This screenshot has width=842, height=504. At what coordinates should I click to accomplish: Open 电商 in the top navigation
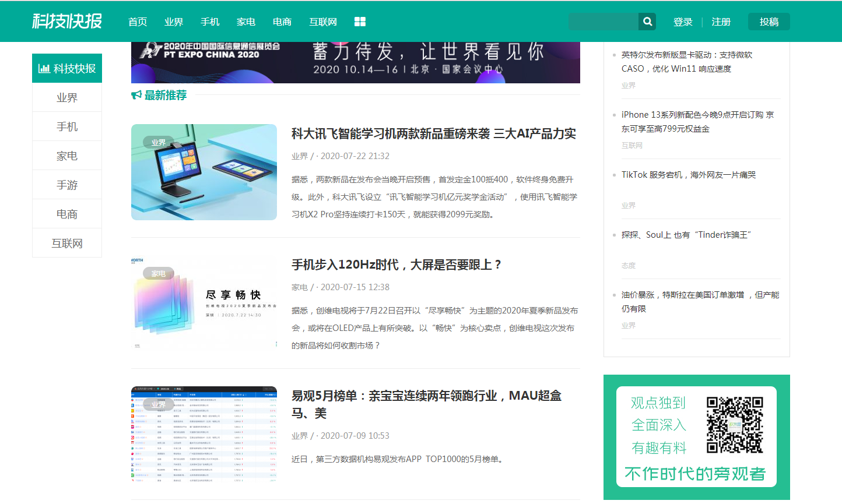pos(282,22)
